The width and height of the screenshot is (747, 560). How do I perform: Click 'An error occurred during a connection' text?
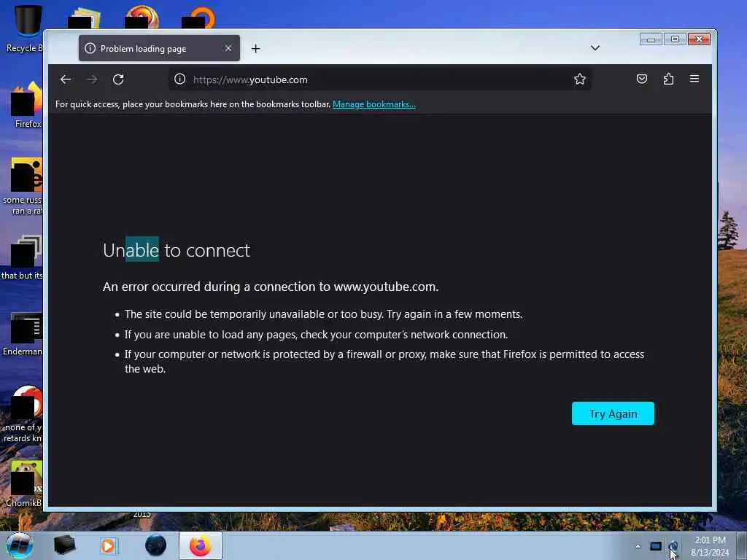[271, 287]
